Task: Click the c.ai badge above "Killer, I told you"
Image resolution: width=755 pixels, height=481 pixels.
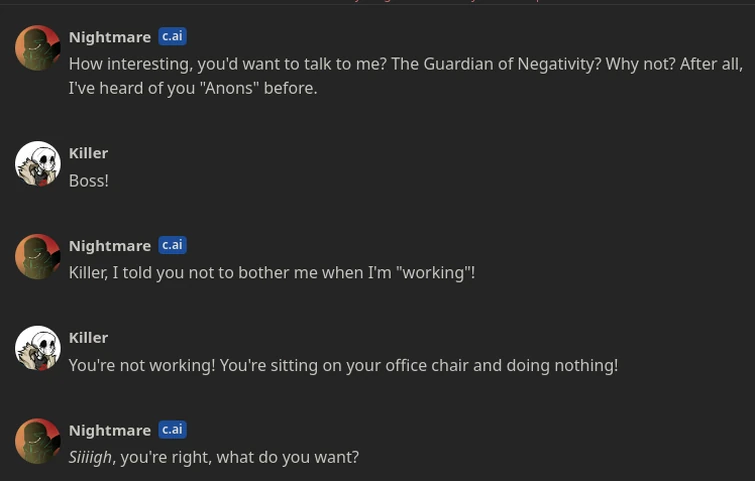Action: [172, 245]
